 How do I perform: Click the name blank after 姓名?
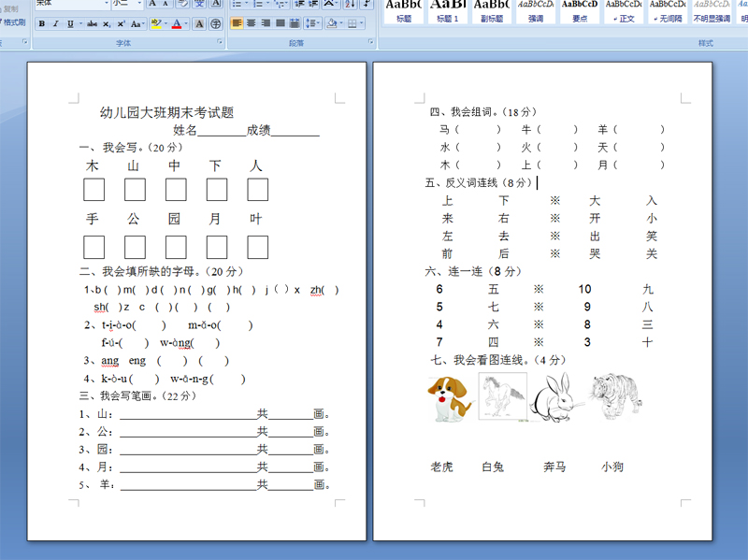(222, 130)
